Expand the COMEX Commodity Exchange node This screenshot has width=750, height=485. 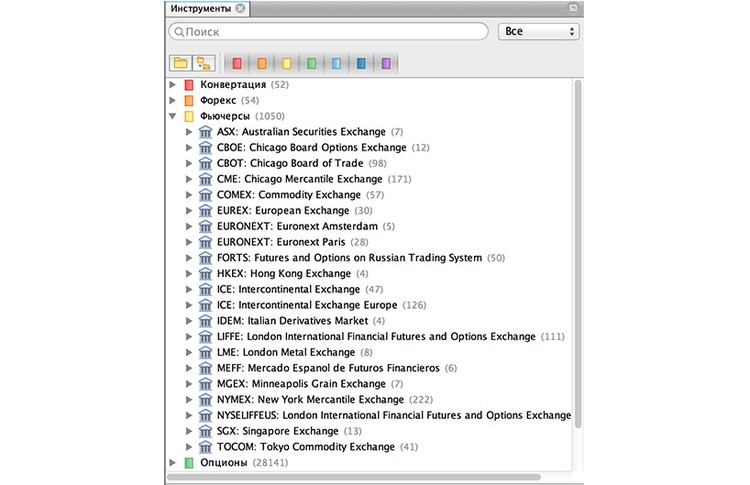pyautogui.click(x=189, y=195)
